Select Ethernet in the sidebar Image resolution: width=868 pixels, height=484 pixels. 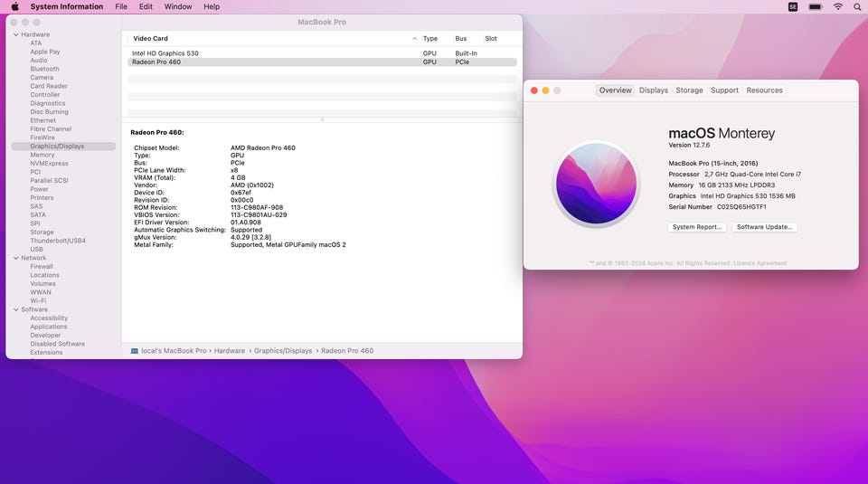(43, 120)
